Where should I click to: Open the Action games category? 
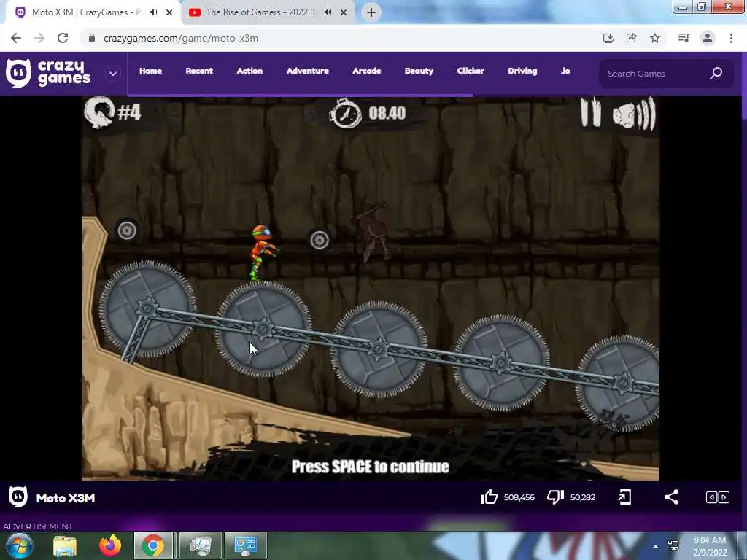(x=249, y=71)
